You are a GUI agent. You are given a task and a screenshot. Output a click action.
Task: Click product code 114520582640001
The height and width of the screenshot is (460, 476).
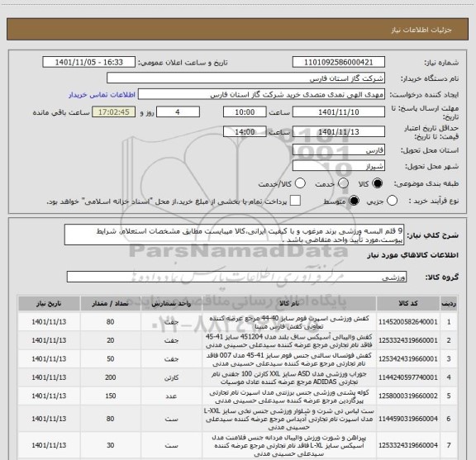408,321
